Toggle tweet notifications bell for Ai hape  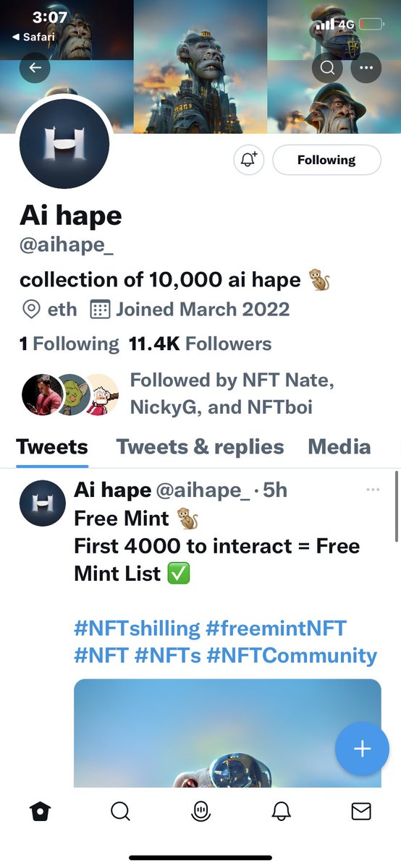250,160
